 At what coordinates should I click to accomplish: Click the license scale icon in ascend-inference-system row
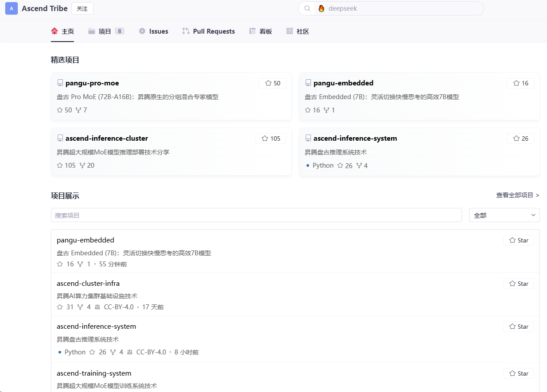tap(130, 352)
